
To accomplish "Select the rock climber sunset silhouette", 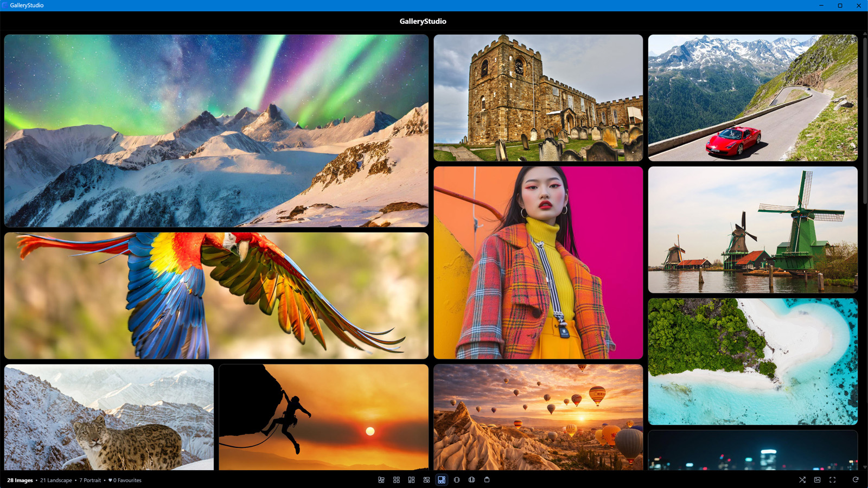I will pos(324,417).
